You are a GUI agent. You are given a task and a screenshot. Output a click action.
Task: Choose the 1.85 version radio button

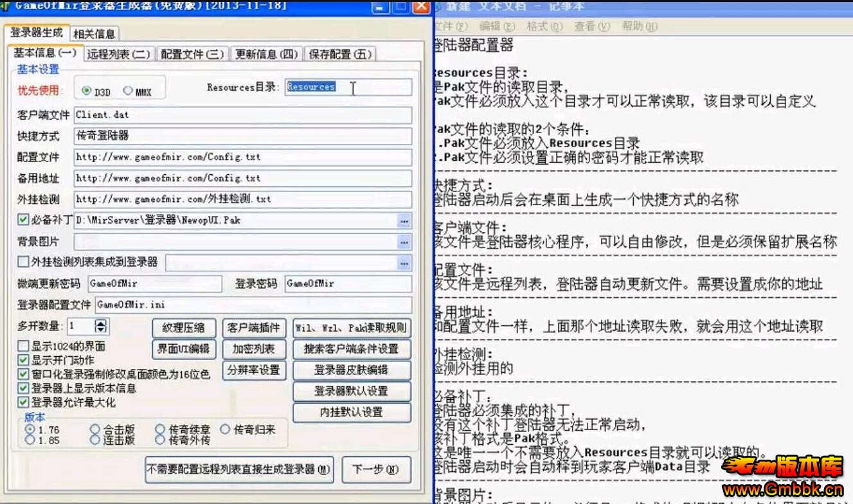pyautogui.click(x=30, y=440)
